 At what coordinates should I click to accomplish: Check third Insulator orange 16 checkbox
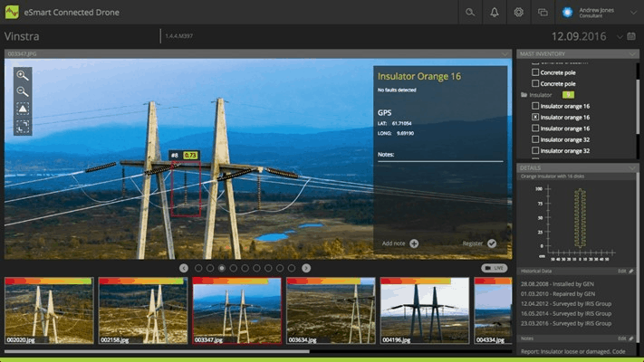click(x=535, y=128)
